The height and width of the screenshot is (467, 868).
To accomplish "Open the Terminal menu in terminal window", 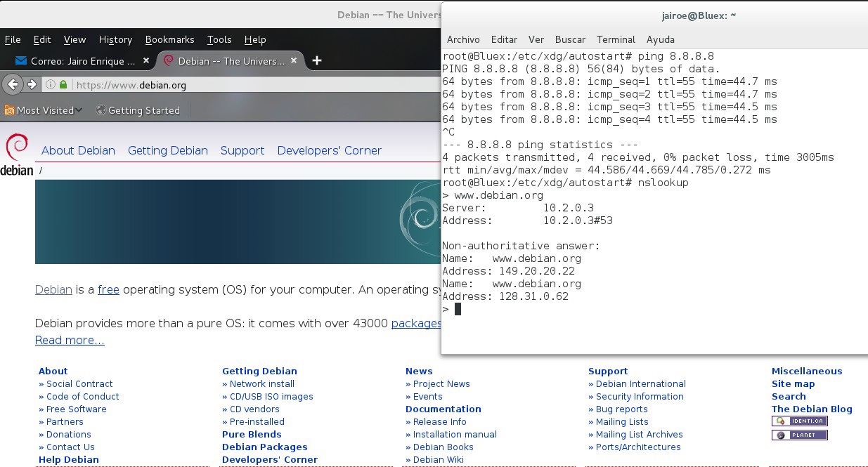I will tap(616, 39).
